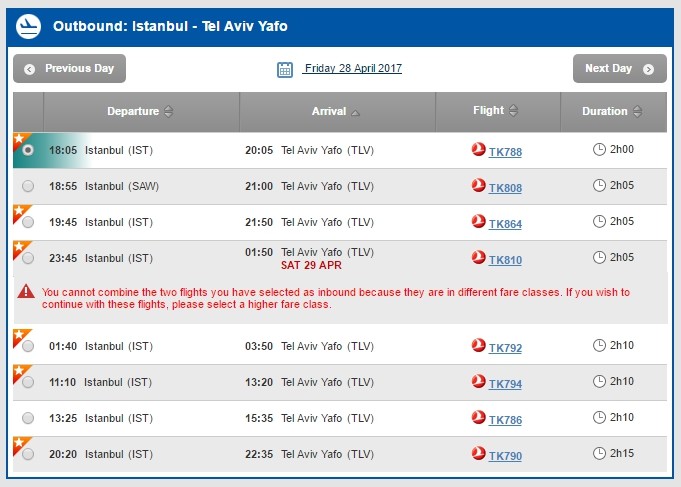Image resolution: width=681 pixels, height=487 pixels.
Task: Click the left arrow icon on Previous Day
Action: [29, 69]
